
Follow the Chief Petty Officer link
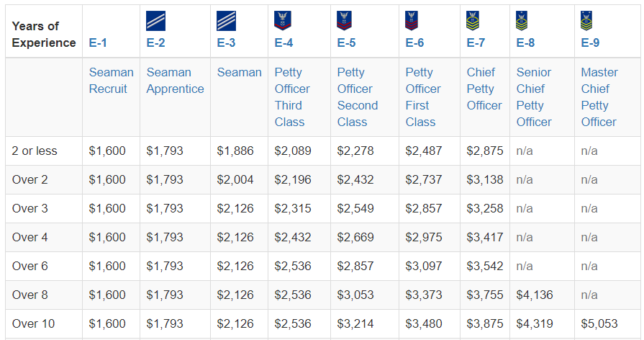pyautogui.click(x=484, y=89)
